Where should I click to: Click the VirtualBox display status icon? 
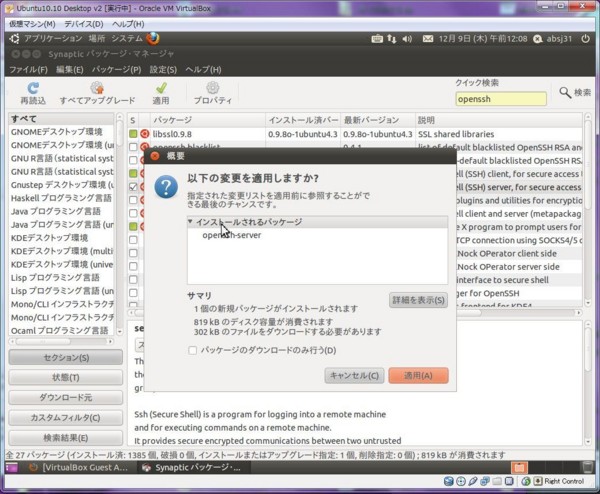coord(509,481)
